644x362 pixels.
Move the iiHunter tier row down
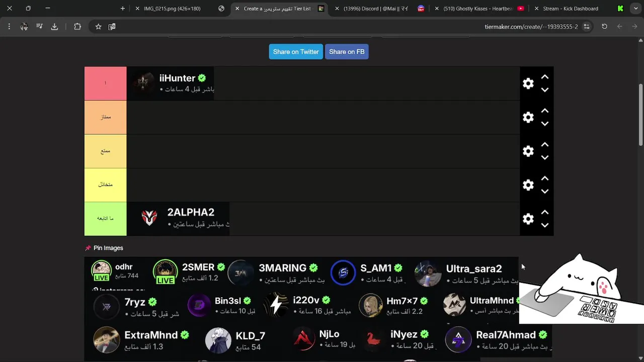coord(545,90)
